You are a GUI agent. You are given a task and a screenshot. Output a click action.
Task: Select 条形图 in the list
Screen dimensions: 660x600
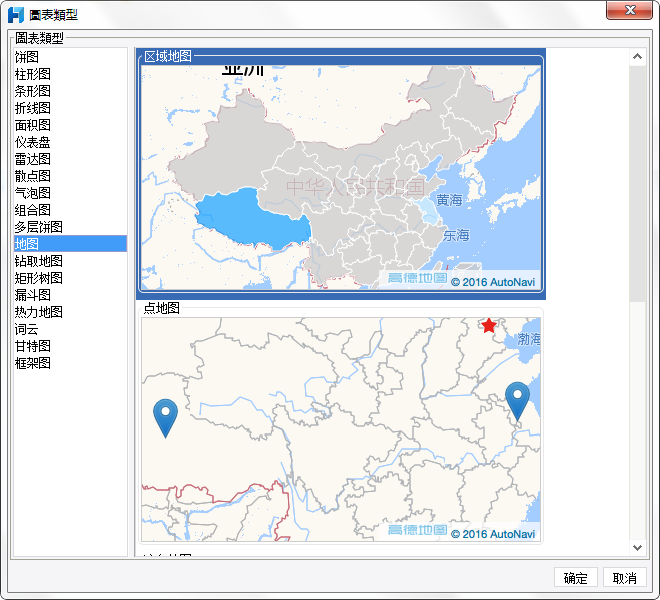70,91
